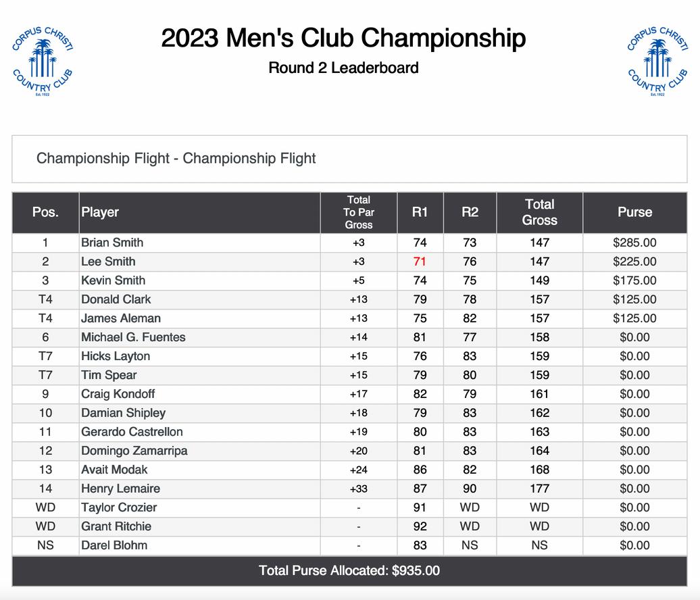This screenshot has height=600, width=700.
Task: Select player Brian Smith
Action: [x=112, y=243]
